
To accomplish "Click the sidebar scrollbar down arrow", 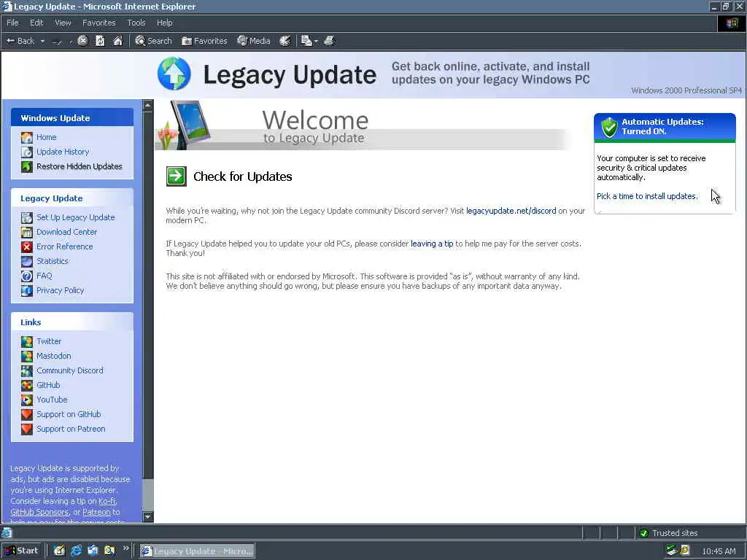I will point(148,517).
